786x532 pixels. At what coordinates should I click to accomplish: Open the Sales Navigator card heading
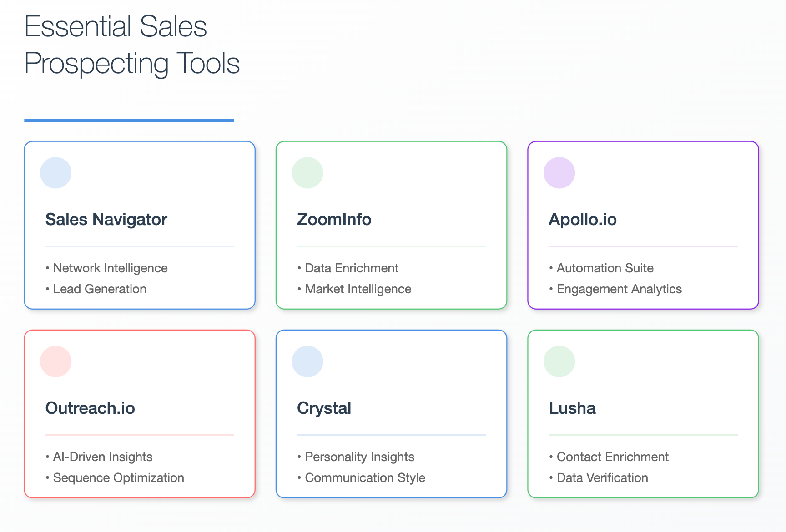pyautogui.click(x=106, y=220)
